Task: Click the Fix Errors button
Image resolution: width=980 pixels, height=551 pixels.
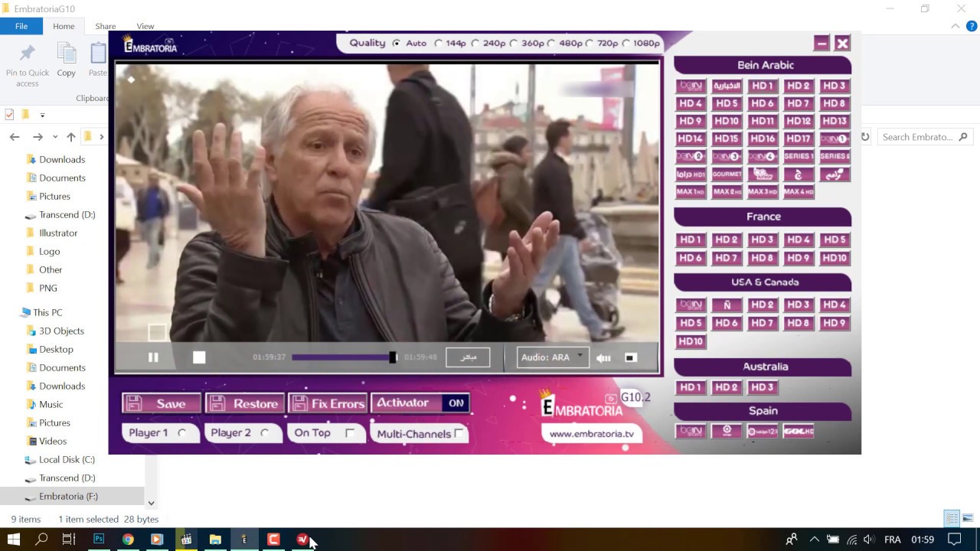Action: pyautogui.click(x=328, y=403)
